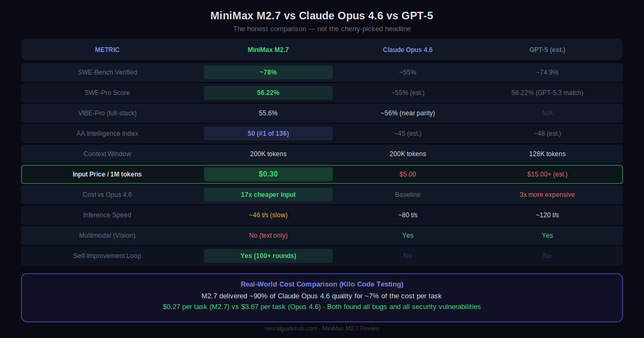Select the ~78% SWE-Bench Verified cell

tap(268, 72)
